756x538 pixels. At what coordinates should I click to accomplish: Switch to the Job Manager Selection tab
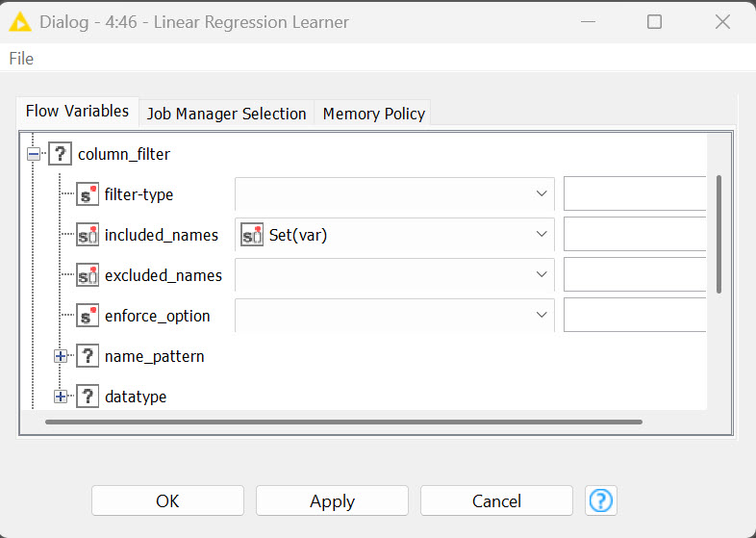point(226,114)
